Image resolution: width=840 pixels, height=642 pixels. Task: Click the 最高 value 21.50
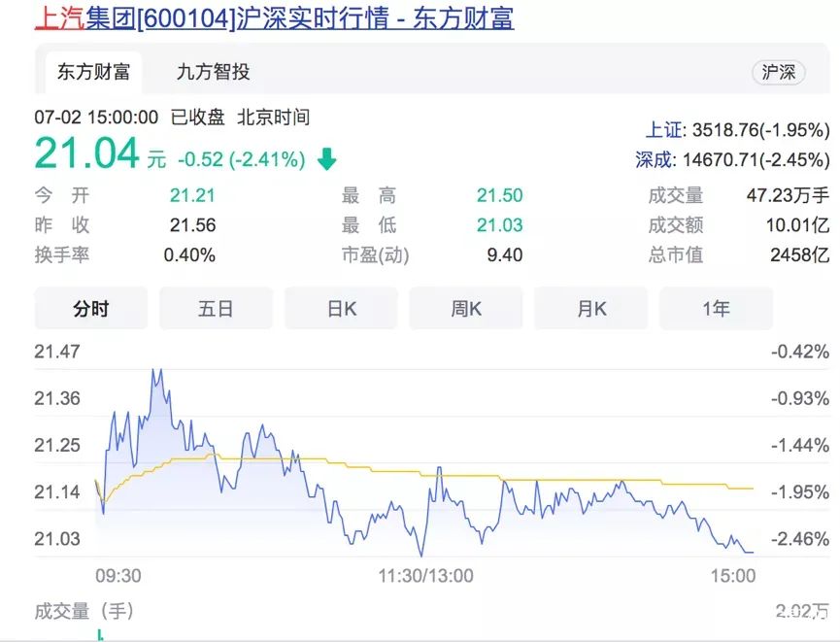(x=500, y=195)
